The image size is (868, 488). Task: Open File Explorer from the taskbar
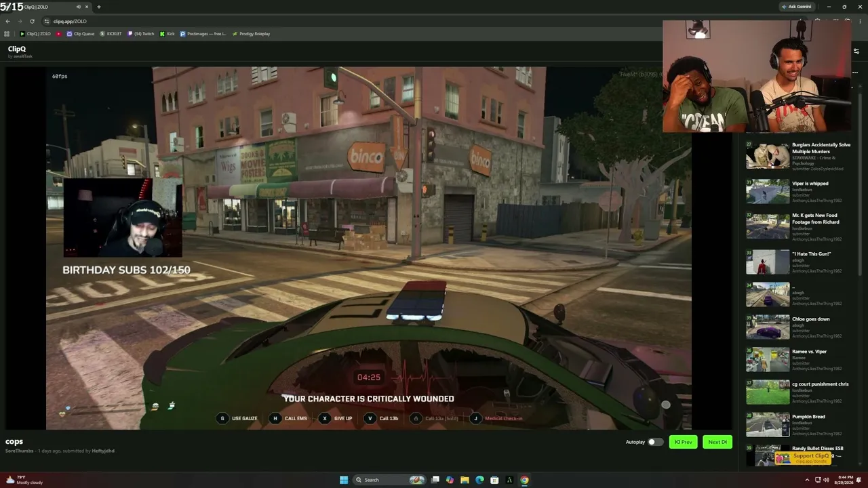(x=465, y=480)
